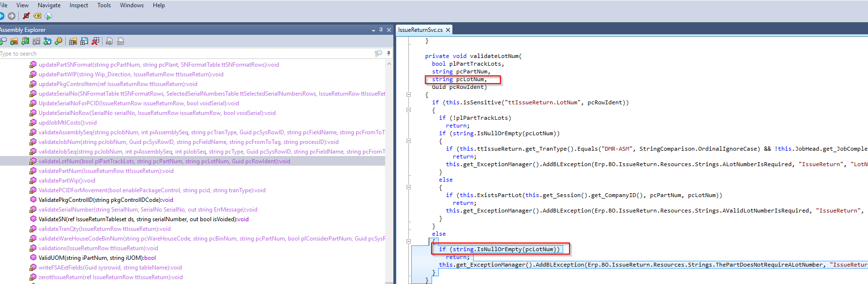Toggle show compiler-generated code chip icon
This screenshot has height=284, width=868.
[x=26, y=16]
